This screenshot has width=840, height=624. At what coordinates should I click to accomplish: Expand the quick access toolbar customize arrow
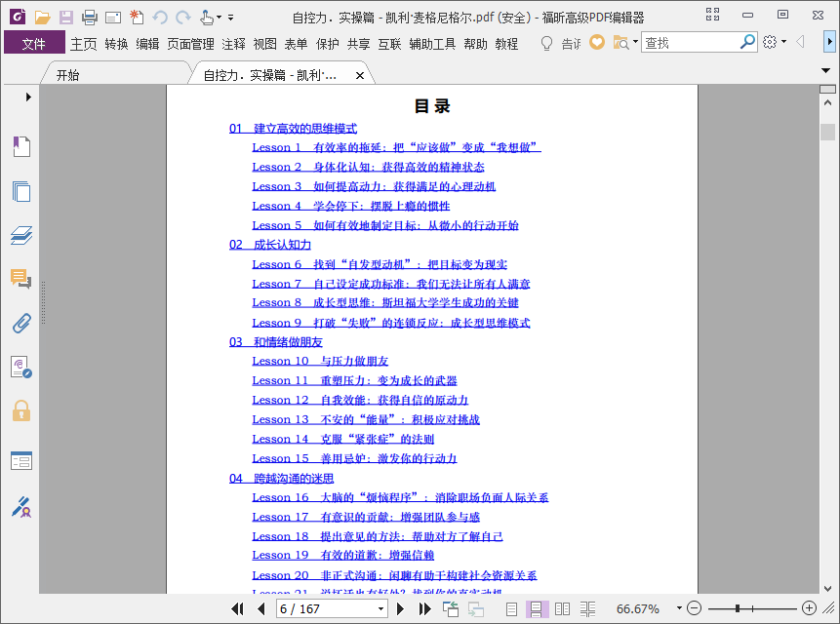coord(231,18)
